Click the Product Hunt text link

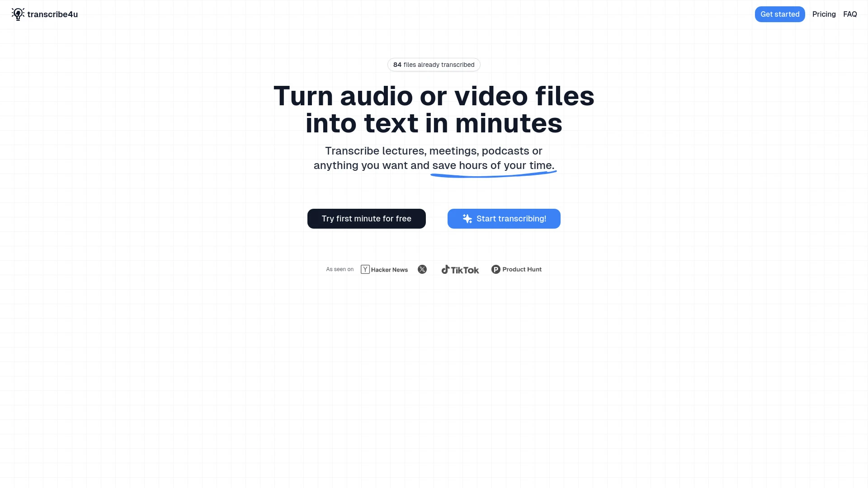pos(522,269)
